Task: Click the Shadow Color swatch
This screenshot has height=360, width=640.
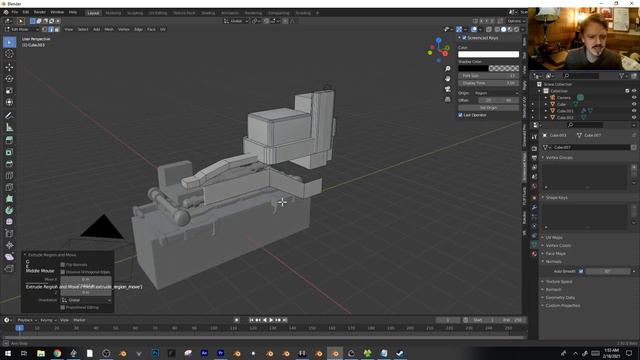Action: pos(489,69)
